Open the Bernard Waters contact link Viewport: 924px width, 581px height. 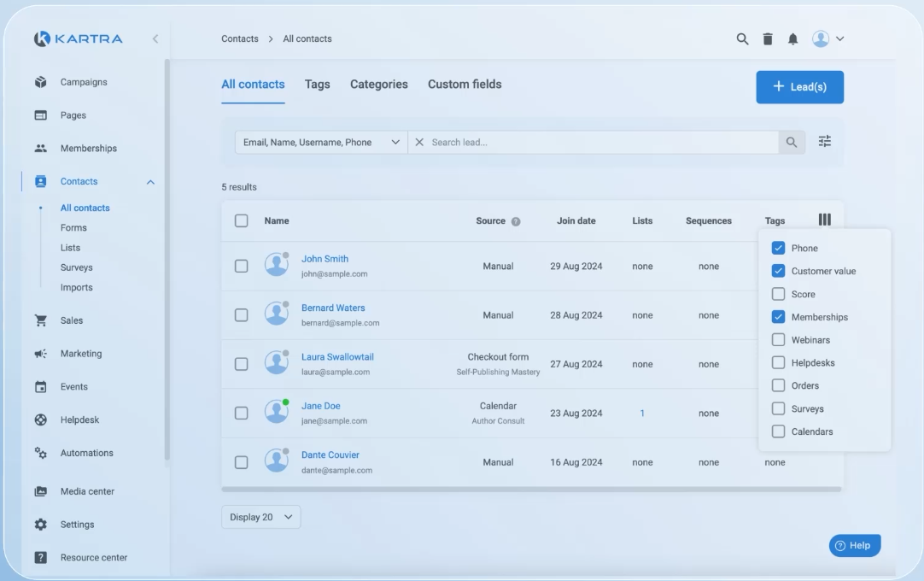tap(333, 308)
